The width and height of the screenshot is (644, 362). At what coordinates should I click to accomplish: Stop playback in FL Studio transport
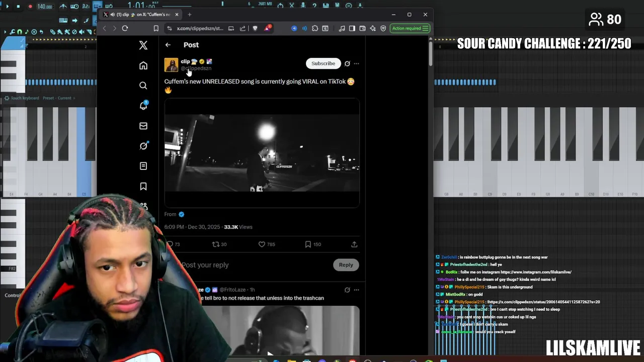(18, 7)
